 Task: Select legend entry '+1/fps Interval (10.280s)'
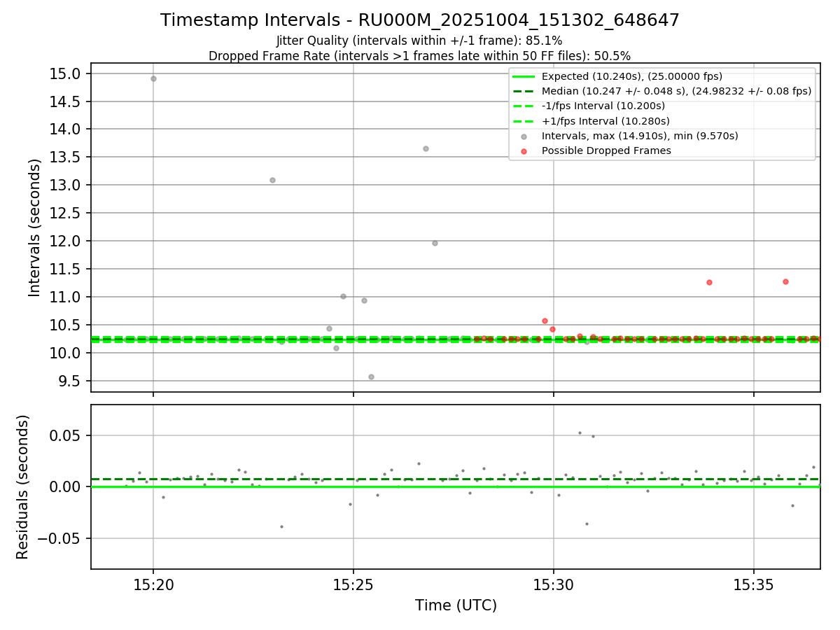tap(605, 121)
